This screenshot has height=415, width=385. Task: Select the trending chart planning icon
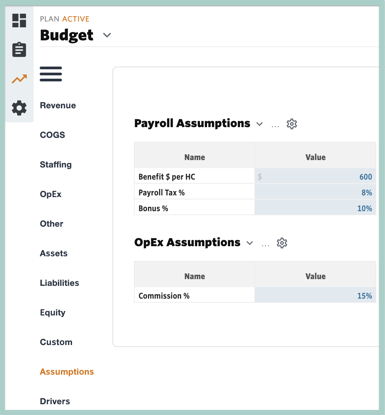(19, 79)
